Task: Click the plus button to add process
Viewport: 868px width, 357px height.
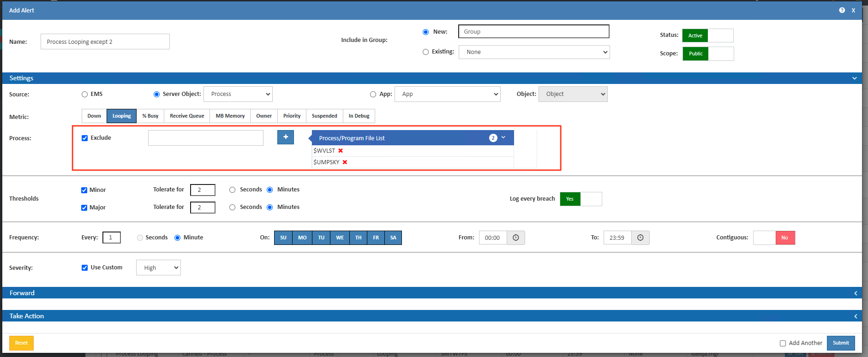Action: 285,137
